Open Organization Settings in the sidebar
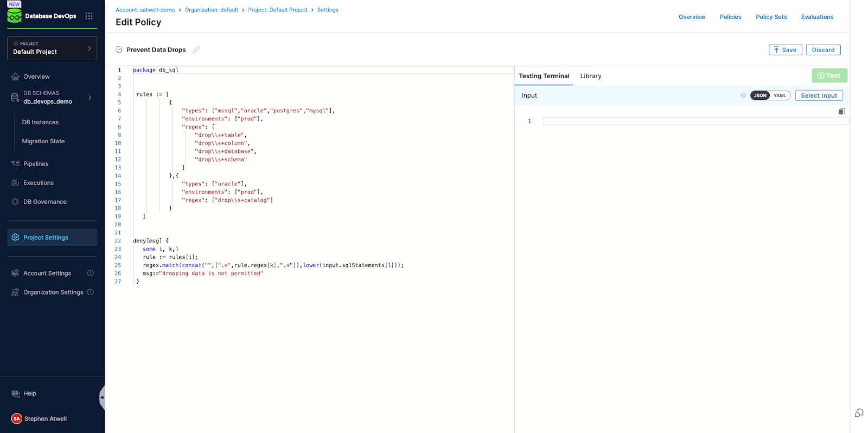The image size is (868, 433). [53, 292]
